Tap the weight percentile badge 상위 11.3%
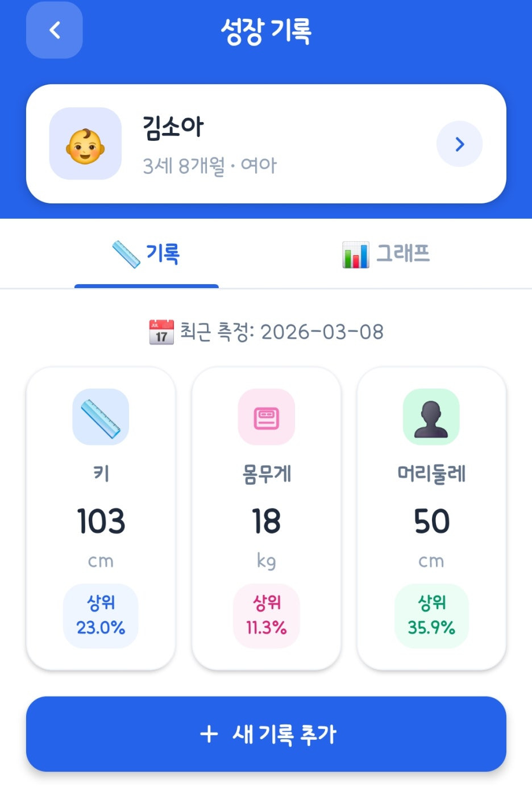 pos(266,616)
